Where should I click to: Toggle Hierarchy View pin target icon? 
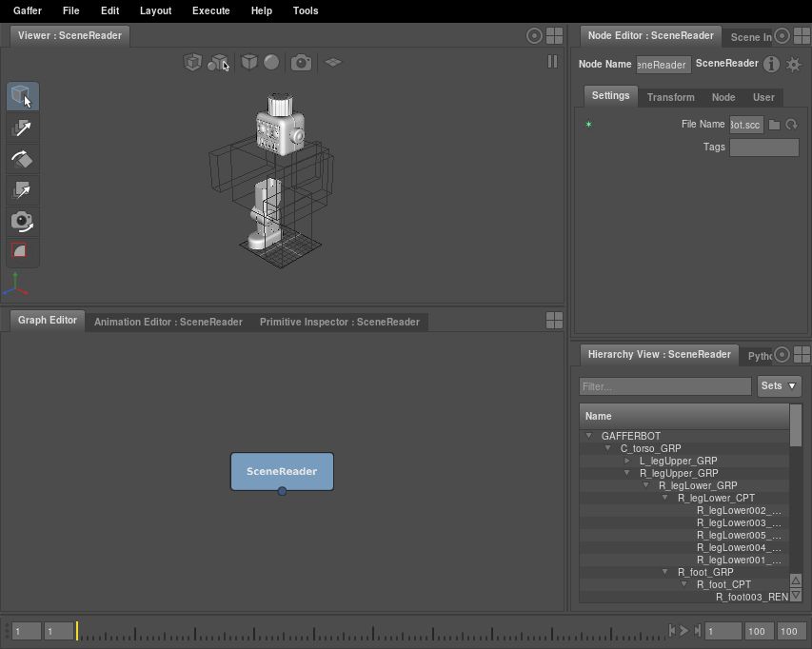tap(782, 355)
